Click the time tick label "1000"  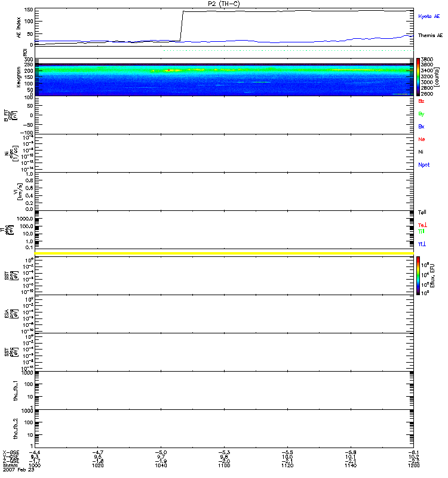[35, 465]
